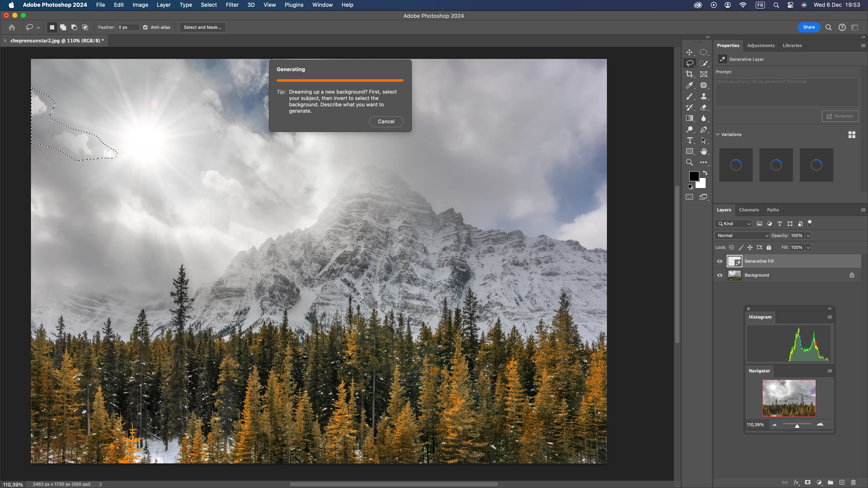This screenshot has height=488, width=868.
Task: Select the Gradient tool
Action: pos(689,118)
